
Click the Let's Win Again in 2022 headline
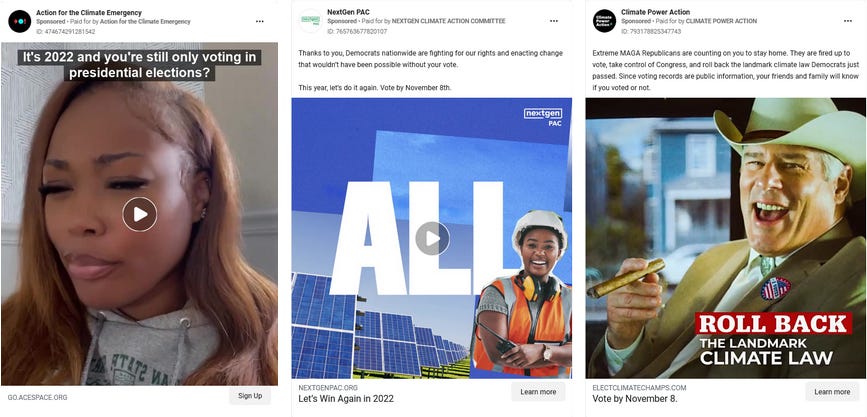346,398
